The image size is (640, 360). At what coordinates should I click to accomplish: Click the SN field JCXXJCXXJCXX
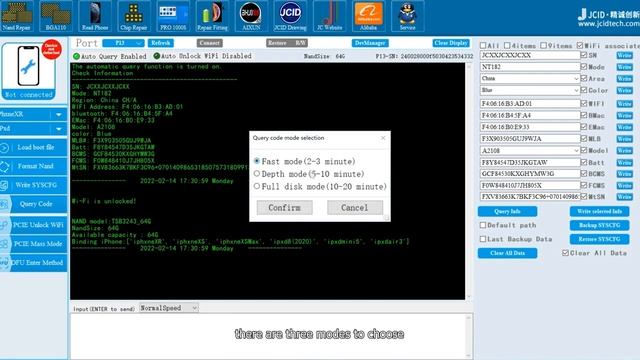tap(530, 55)
